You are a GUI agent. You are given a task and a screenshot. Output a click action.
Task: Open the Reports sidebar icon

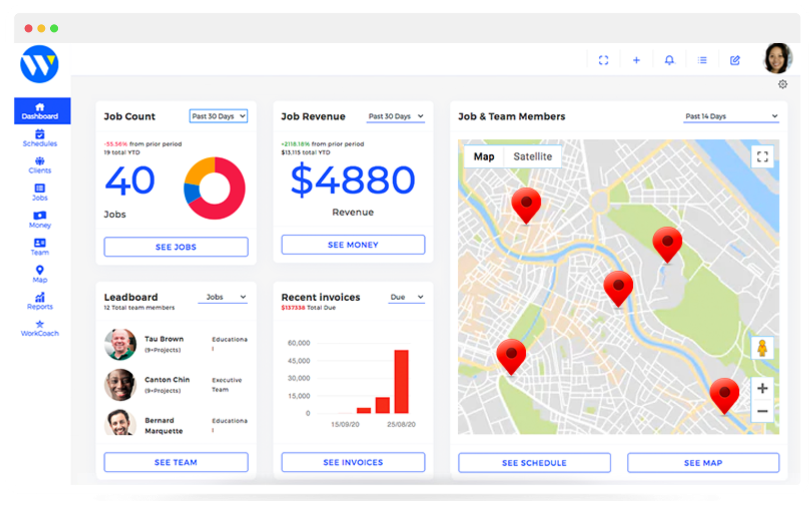pos(40,302)
